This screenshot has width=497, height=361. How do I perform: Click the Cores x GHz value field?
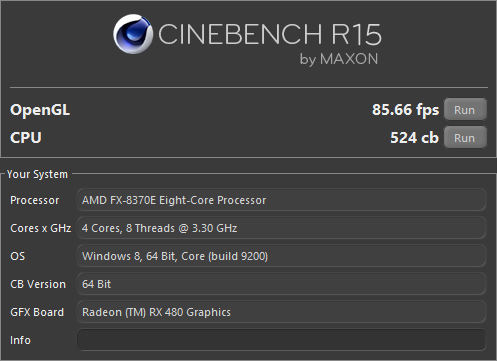tap(281, 228)
